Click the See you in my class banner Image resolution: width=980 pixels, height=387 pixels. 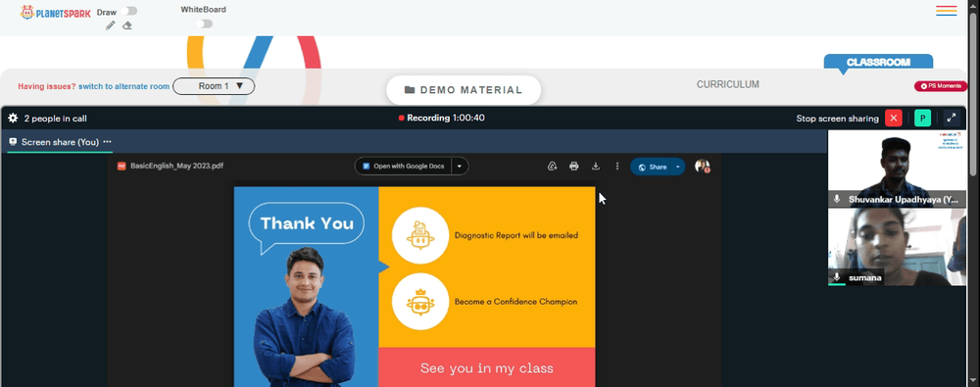coord(487,367)
